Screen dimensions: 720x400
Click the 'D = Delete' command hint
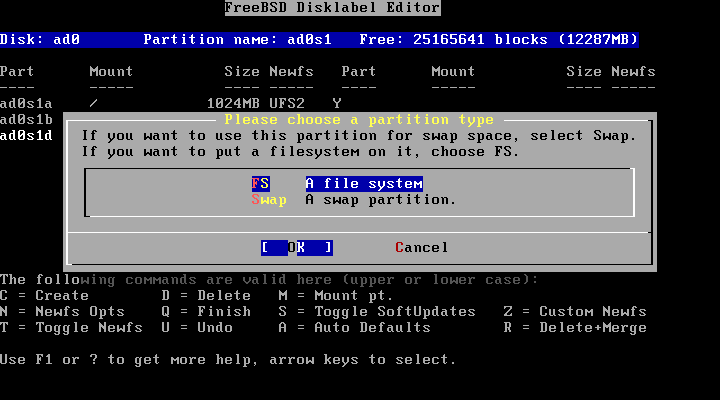206,296
